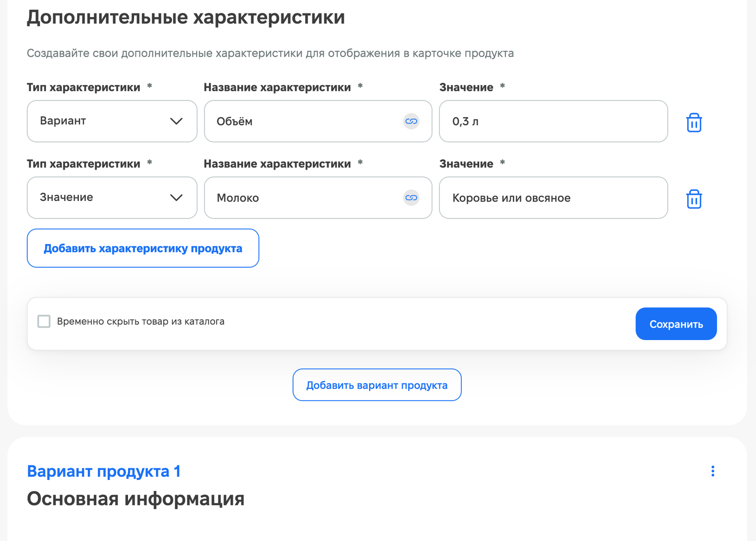Open the three-dot menu for Вариант продукта 1
The height and width of the screenshot is (541, 756).
pyautogui.click(x=713, y=471)
